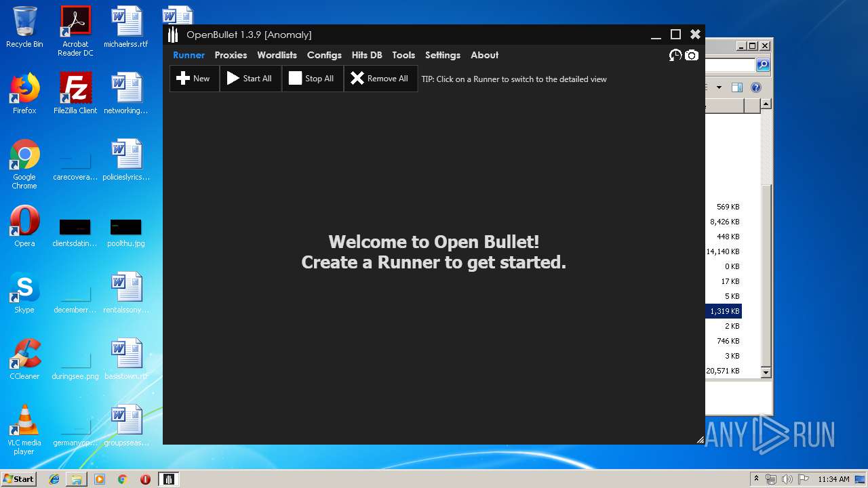Select the 1,319 KB file row in Explorer

(724, 311)
